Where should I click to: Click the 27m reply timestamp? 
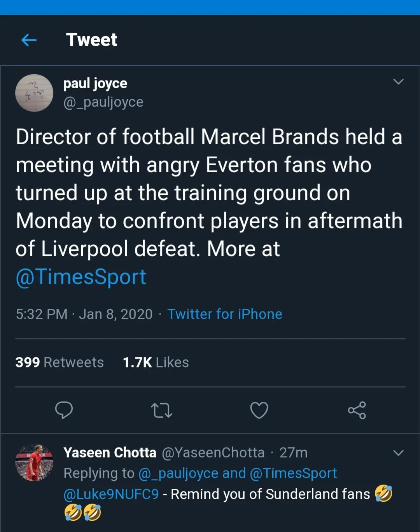(293, 453)
